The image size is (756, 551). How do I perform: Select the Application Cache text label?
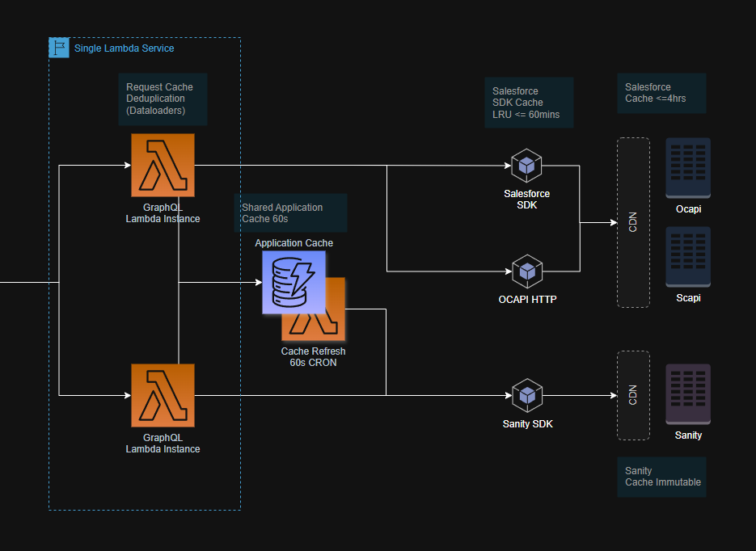(294, 243)
